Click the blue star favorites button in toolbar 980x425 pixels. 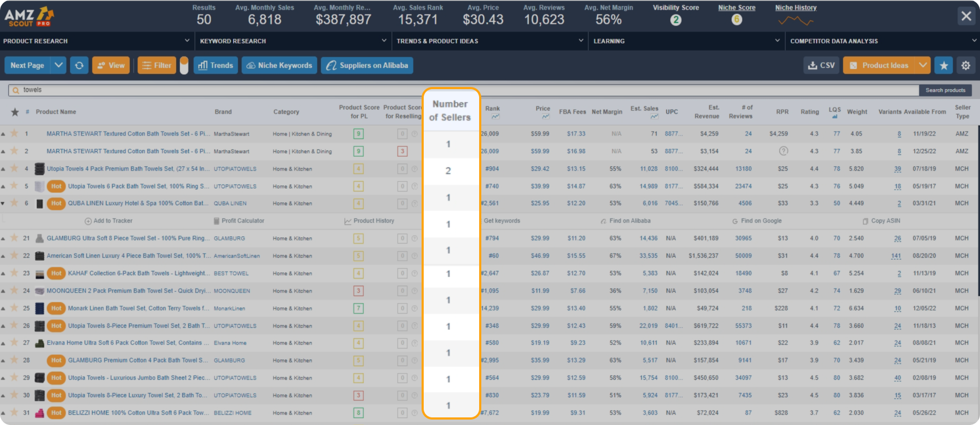tap(944, 65)
